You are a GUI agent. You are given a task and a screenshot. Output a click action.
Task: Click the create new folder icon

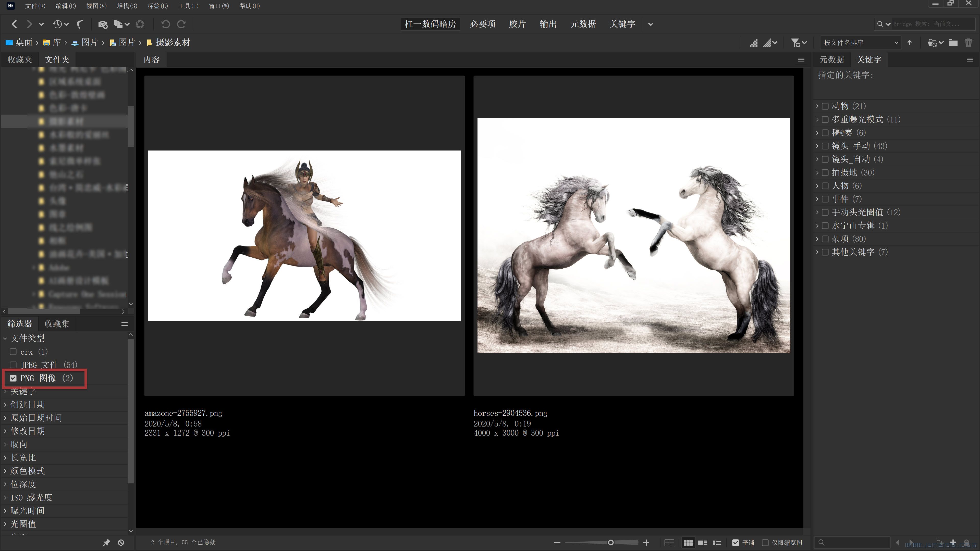pyautogui.click(x=953, y=43)
